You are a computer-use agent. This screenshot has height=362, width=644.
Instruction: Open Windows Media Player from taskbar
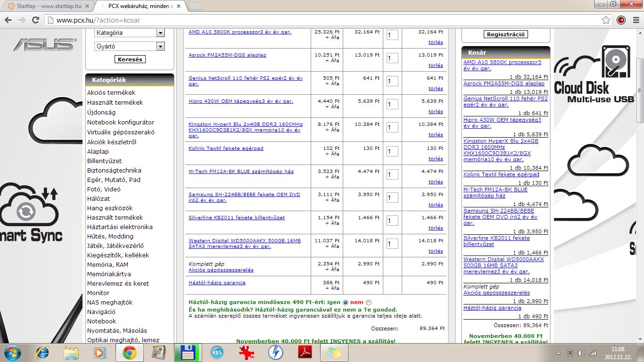[x=100, y=353]
